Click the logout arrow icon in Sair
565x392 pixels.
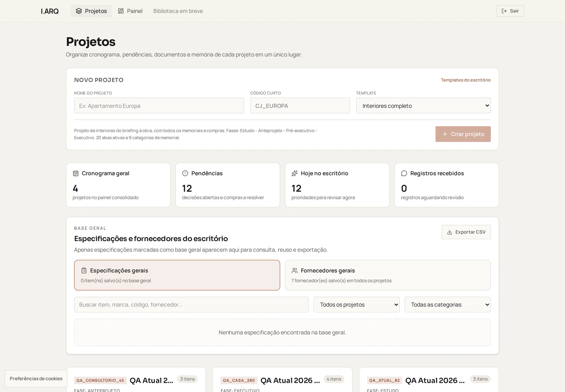tap(504, 11)
